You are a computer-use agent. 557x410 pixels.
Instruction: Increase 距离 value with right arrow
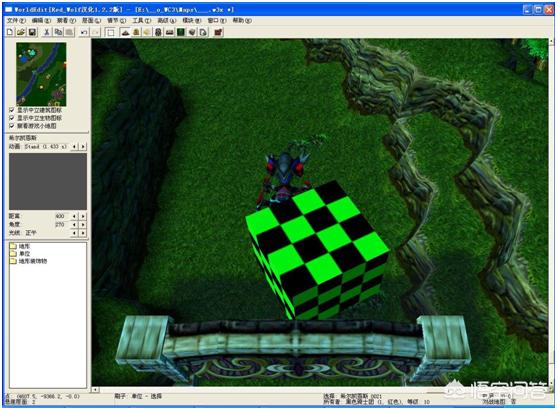(83, 216)
